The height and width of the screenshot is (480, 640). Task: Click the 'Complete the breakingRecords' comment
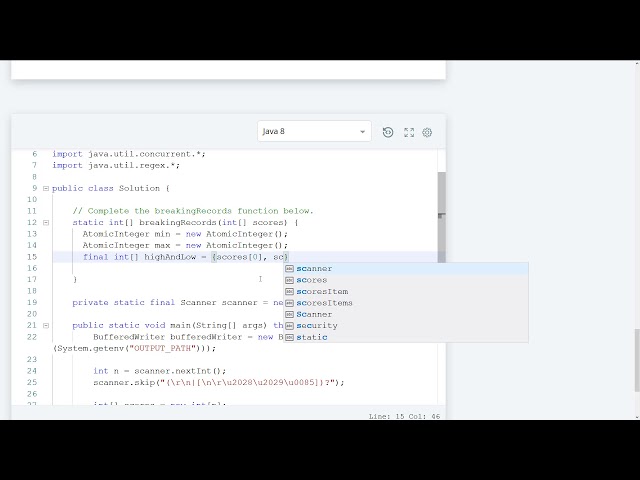193,211
